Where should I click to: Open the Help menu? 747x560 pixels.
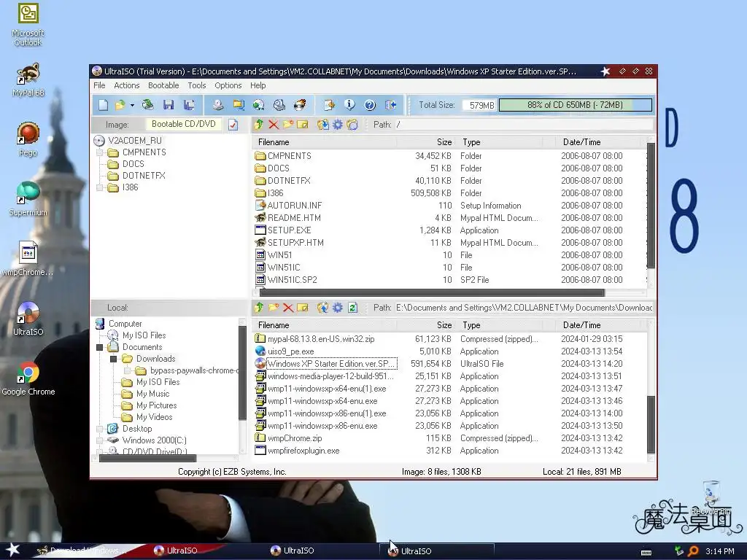click(x=258, y=85)
